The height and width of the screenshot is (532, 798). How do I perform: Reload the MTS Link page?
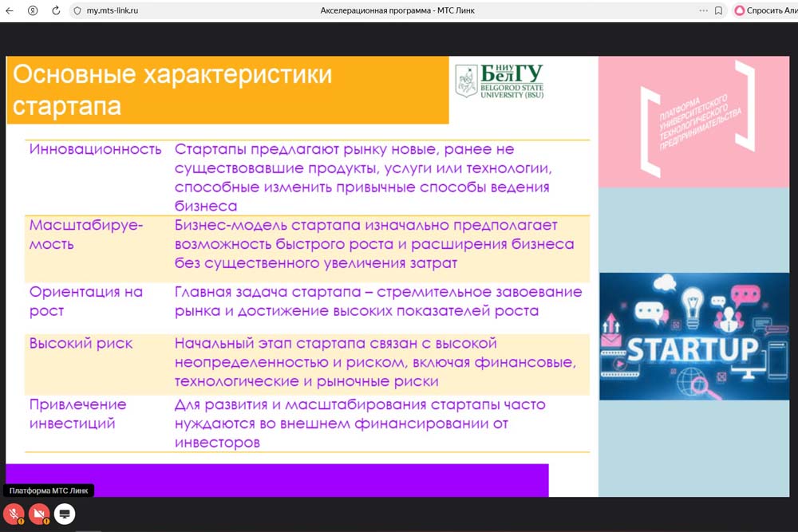tap(56, 11)
